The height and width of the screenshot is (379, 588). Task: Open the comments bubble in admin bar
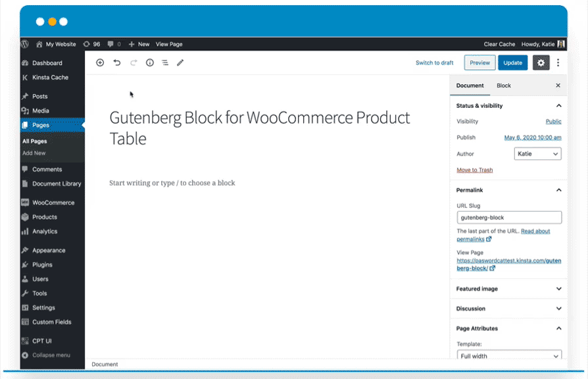click(114, 44)
